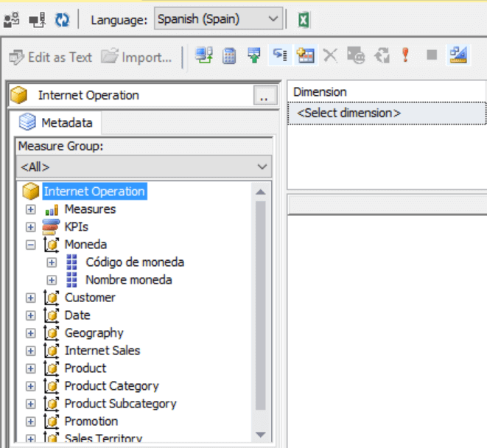Click the Cancel Query stop square icon
Viewport: 487px width, 448px height.
pos(432,55)
